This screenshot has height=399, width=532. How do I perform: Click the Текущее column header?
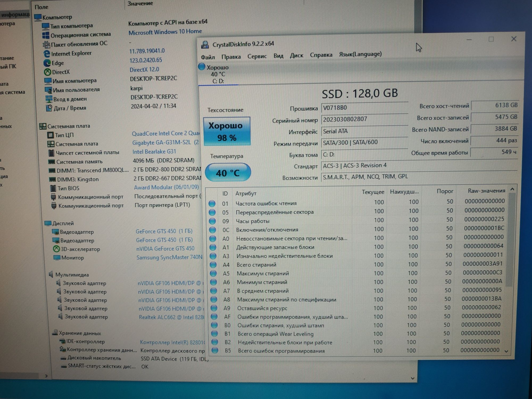[x=373, y=192]
